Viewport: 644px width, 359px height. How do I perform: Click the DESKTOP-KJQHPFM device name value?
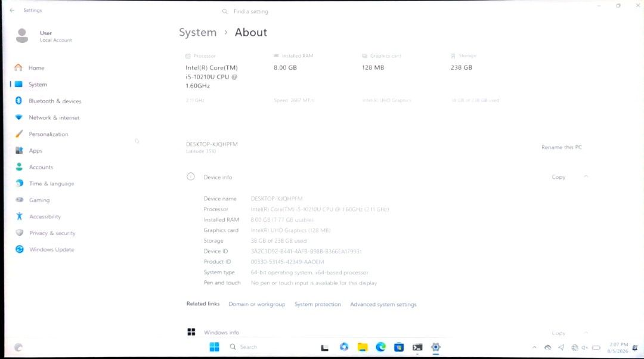277,199
